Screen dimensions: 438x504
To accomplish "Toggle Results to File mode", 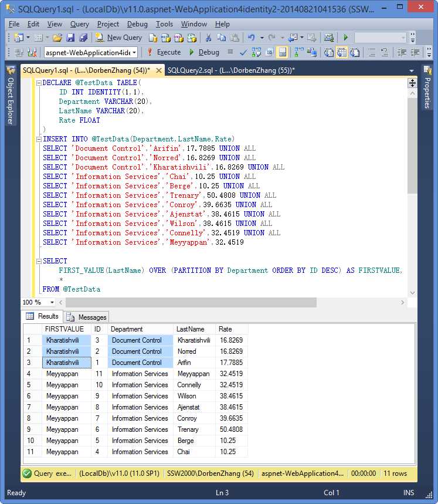I will tap(355, 52).
